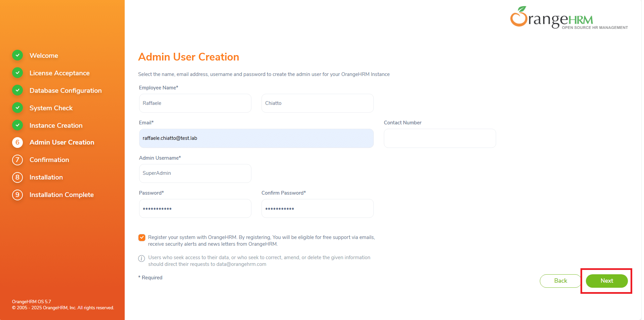The image size is (644, 320).
Task: Click the Database Configuration checkmark icon
Action: pyautogui.click(x=17, y=90)
